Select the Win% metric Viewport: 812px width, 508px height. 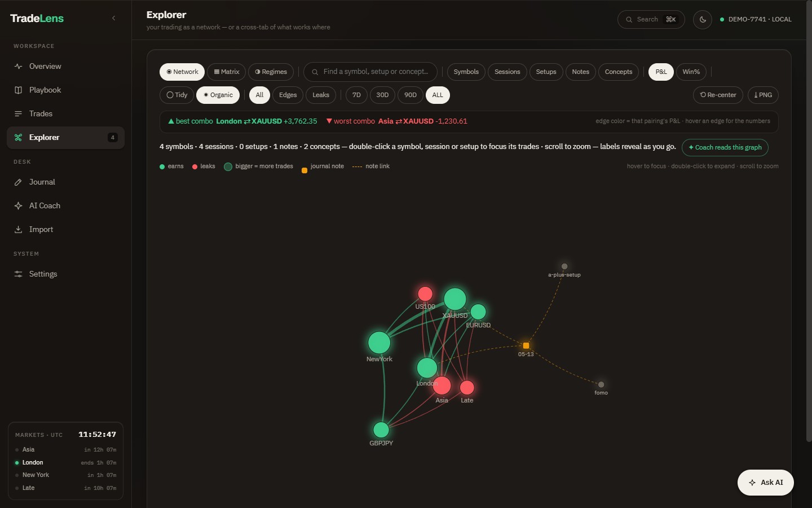pos(691,72)
